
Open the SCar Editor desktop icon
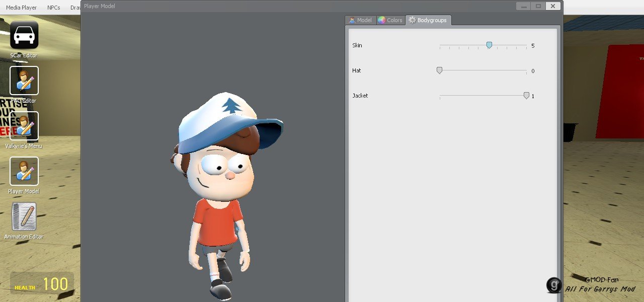[24, 36]
